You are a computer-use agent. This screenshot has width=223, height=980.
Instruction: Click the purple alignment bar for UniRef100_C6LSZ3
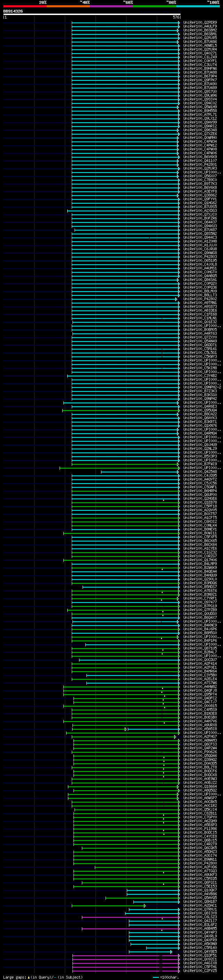coord(130,918)
